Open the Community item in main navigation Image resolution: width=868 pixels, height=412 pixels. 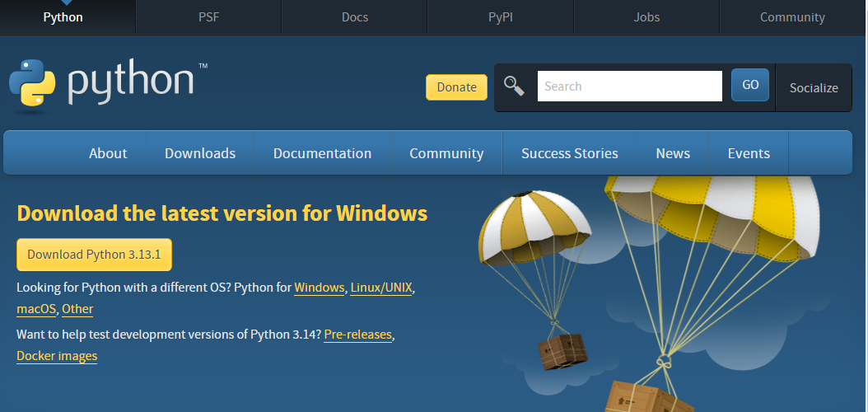tap(446, 153)
